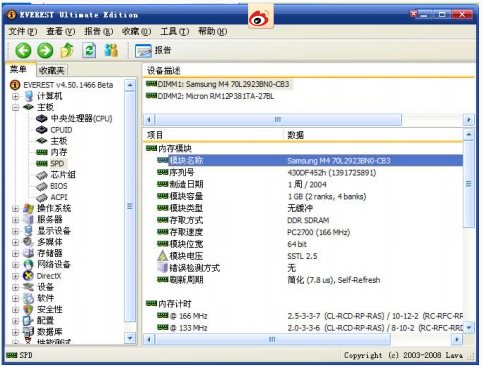Click the details pane horizontal scrollbar thumb
Image resolution: width=482 pixels, height=367 pixels.
click(272, 340)
